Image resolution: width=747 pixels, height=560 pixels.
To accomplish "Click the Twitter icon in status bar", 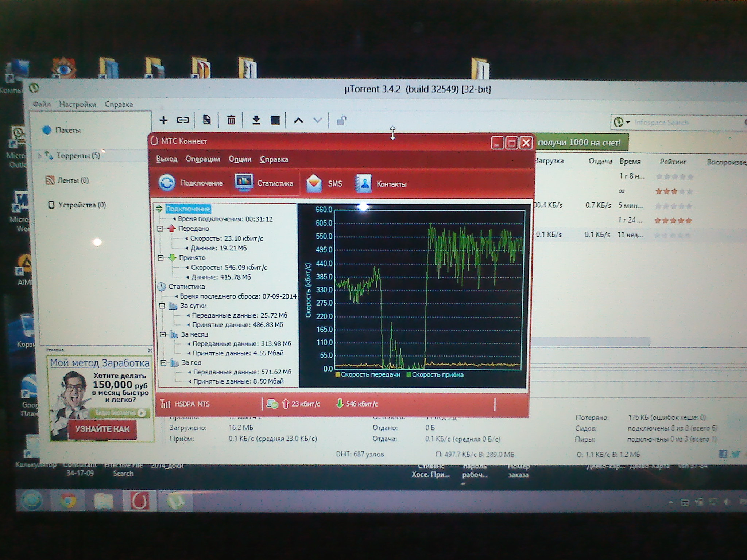I will [736, 454].
